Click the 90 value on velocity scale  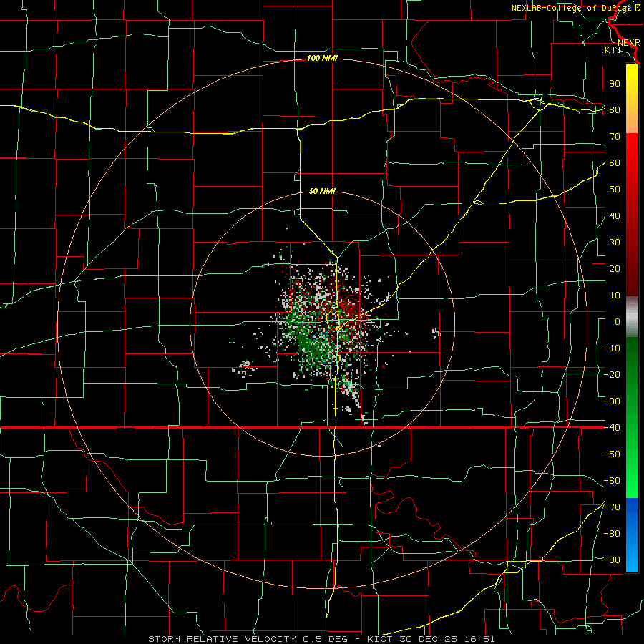coord(615,84)
